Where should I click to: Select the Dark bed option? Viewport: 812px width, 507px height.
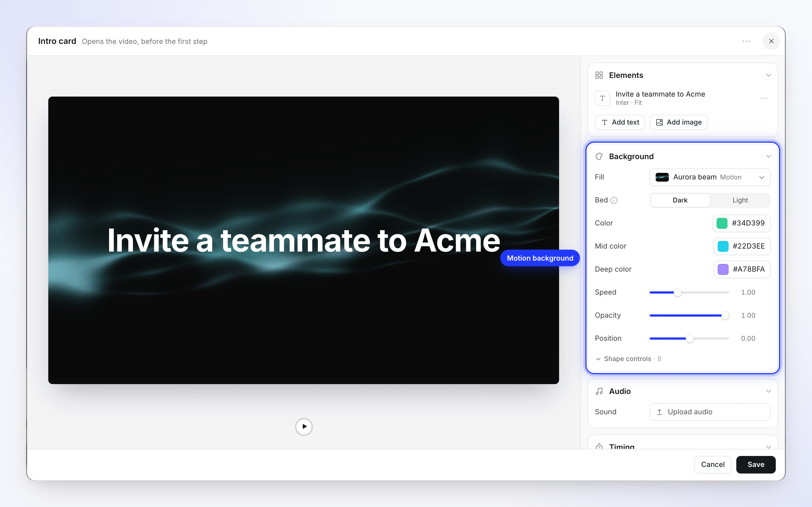(680, 200)
